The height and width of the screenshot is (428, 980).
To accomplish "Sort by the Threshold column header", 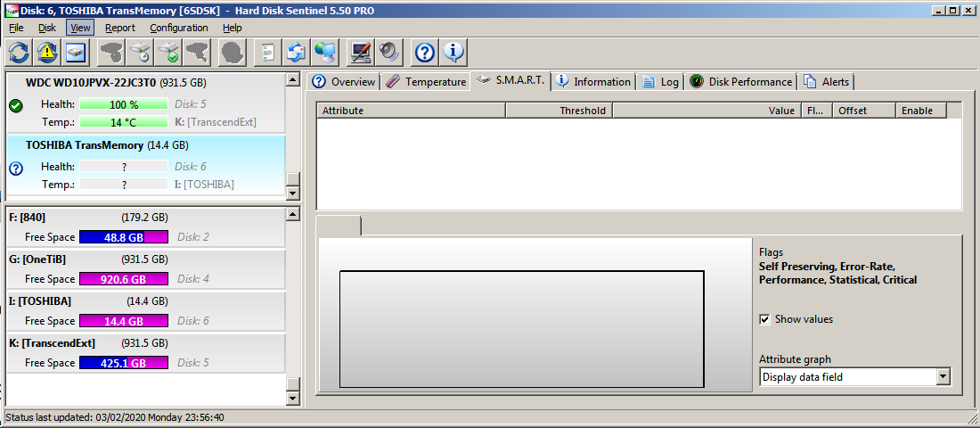I will (559, 111).
